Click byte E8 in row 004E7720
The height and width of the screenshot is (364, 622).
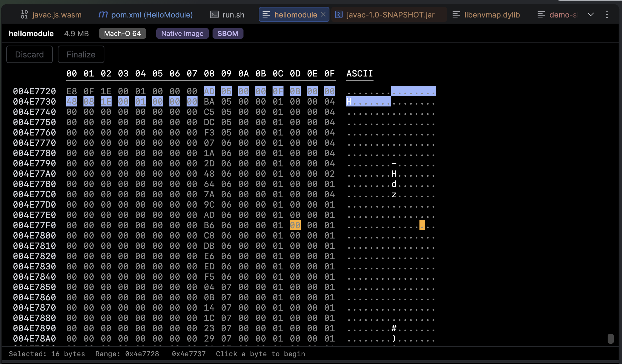click(72, 91)
